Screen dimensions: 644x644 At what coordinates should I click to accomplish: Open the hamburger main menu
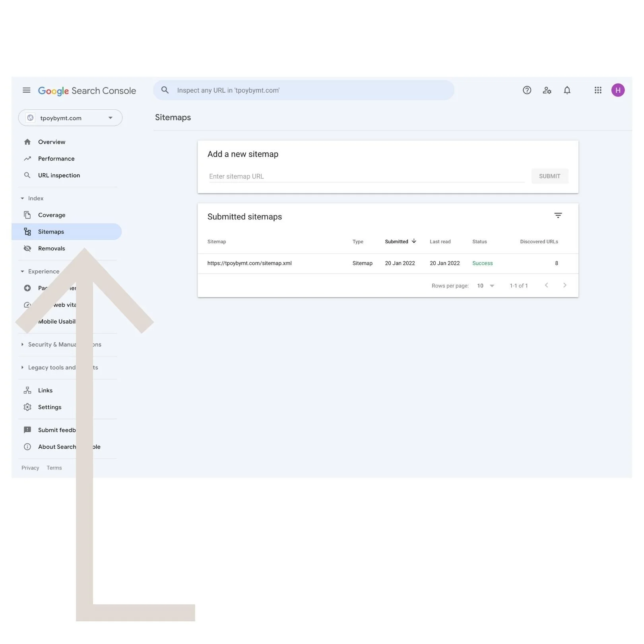coord(27,90)
